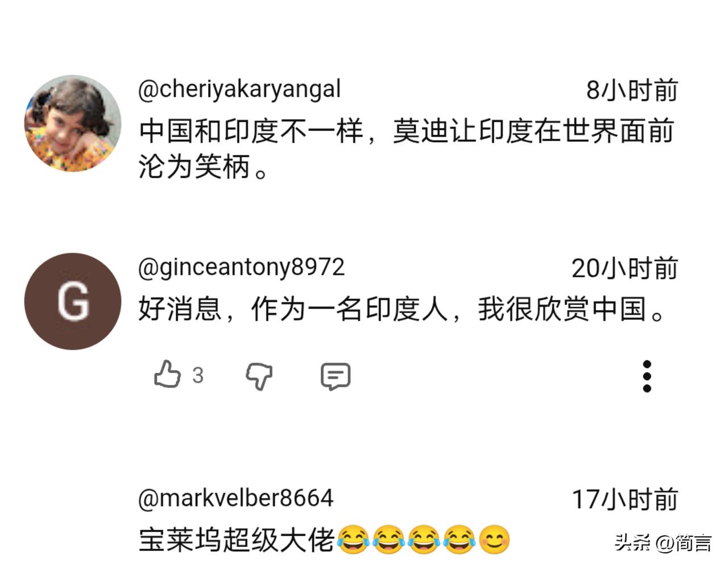The image size is (728, 568).
Task: Click the 8小时前 timestamp
Action: [x=632, y=90]
